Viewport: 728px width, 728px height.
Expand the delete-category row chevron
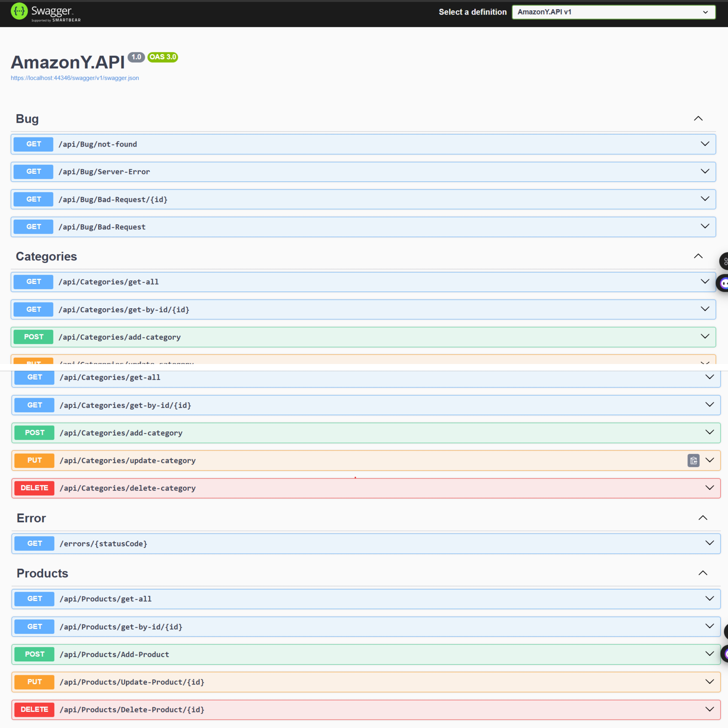tap(710, 488)
